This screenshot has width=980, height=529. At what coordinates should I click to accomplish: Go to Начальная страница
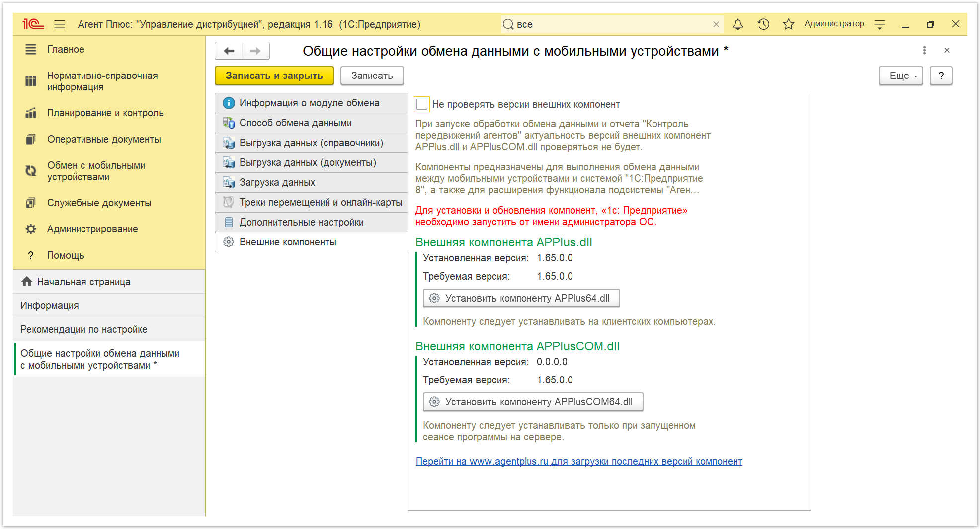[x=109, y=282]
